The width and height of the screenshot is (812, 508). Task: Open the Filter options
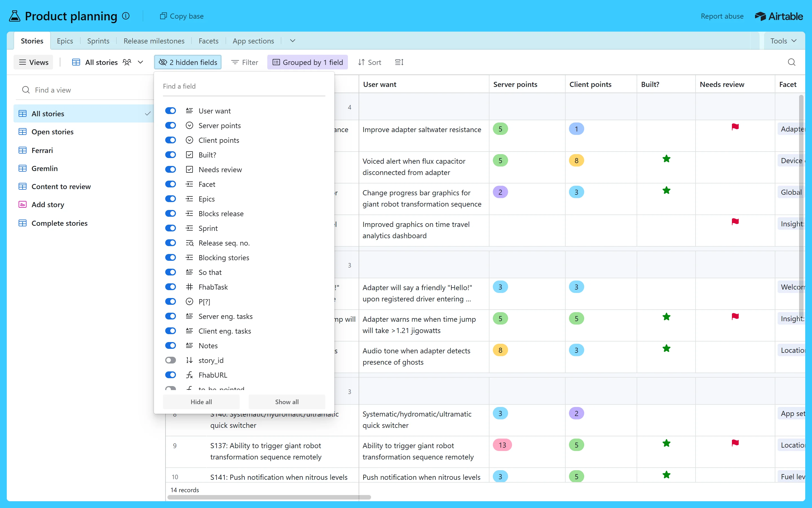click(x=245, y=62)
